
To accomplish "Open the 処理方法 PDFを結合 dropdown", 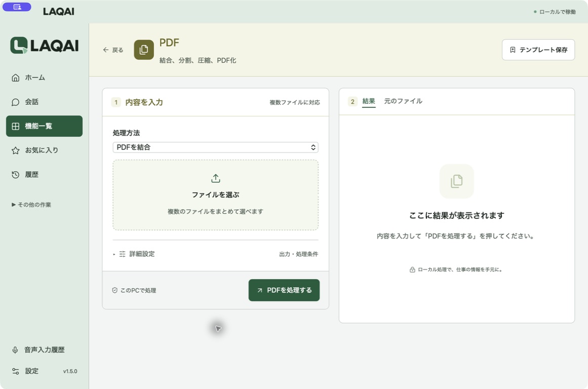I will point(215,147).
